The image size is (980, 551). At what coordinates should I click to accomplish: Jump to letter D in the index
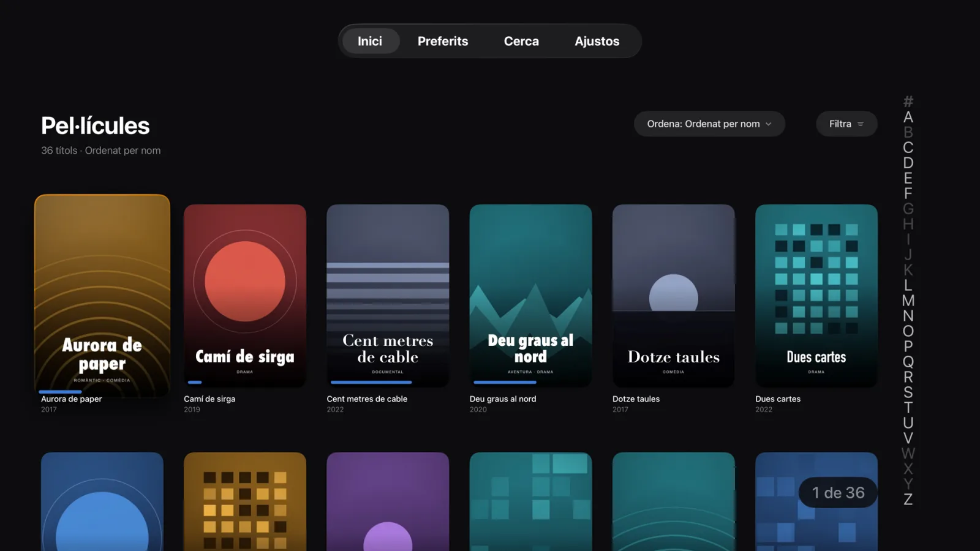coord(908,163)
